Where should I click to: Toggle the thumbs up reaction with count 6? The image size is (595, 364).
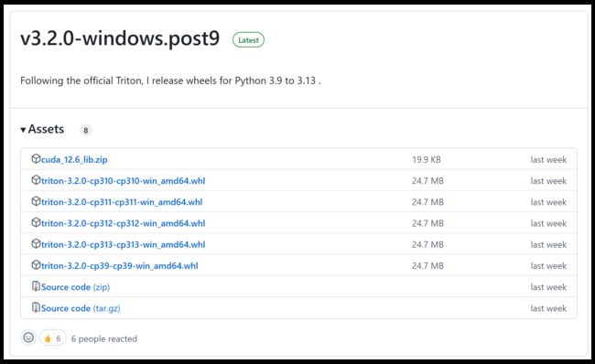pos(52,338)
